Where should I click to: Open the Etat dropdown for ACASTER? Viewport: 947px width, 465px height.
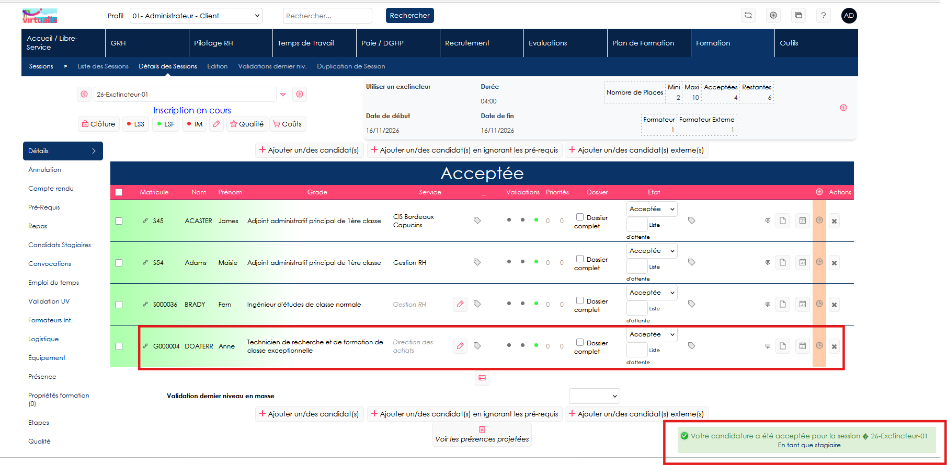652,208
